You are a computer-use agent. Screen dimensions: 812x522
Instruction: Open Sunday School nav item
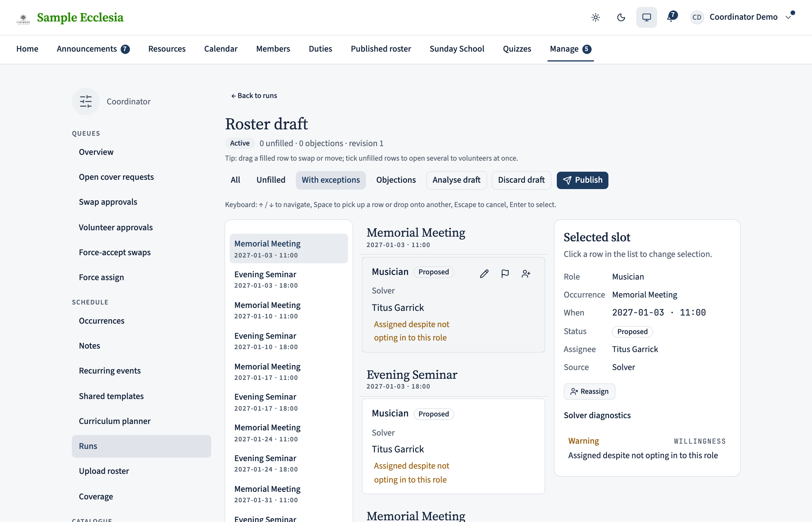pos(456,49)
